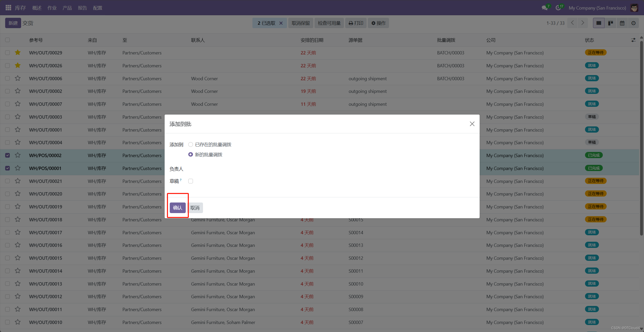Switch to activity view icon
The width and height of the screenshot is (644, 332).
(x=633, y=23)
